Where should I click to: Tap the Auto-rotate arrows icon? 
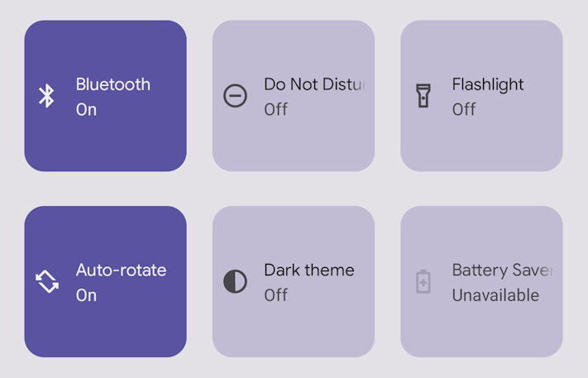47,281
